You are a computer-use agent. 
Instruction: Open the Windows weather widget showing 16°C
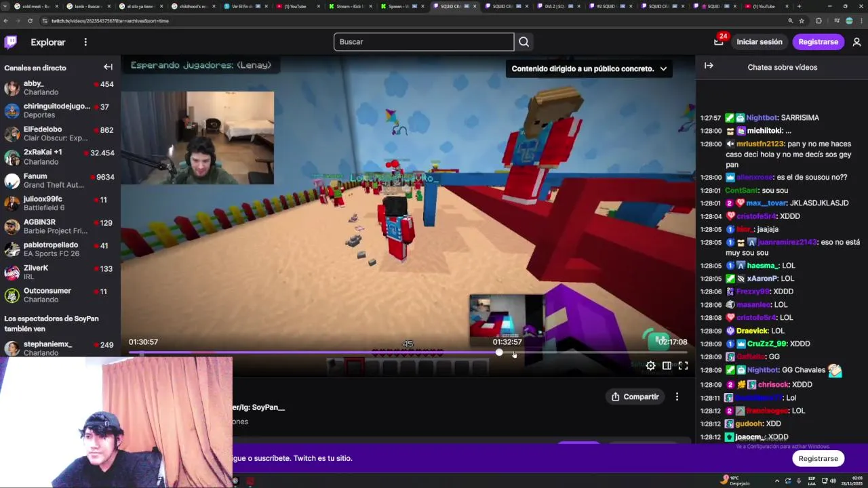pos(736,481)
